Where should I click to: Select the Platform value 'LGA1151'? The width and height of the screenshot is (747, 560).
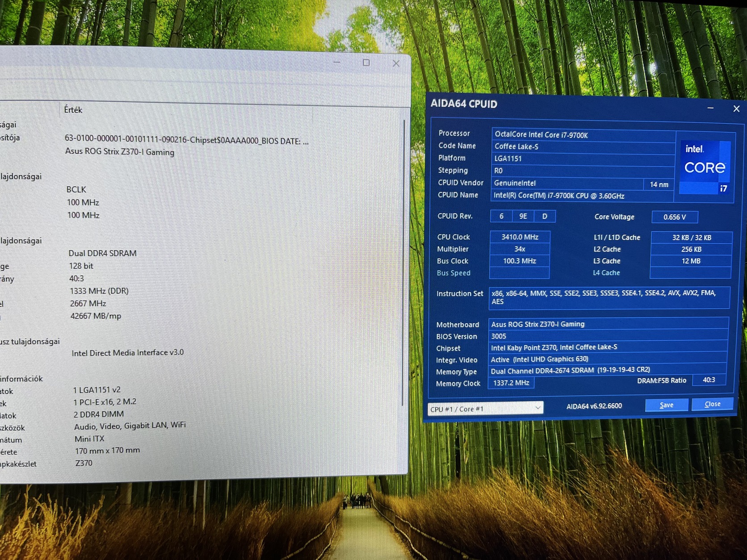583,159
